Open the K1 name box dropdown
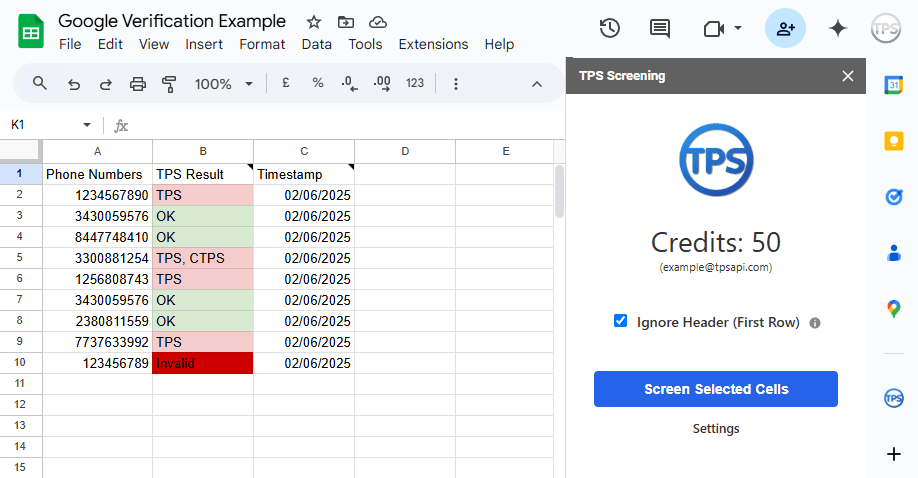This screenshot has height=478, width=918. point(87,125)
